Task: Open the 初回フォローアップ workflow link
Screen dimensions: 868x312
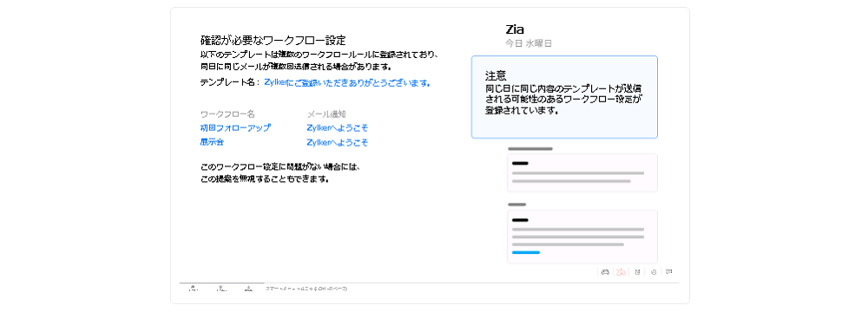Action: click(x=235, y=127)
